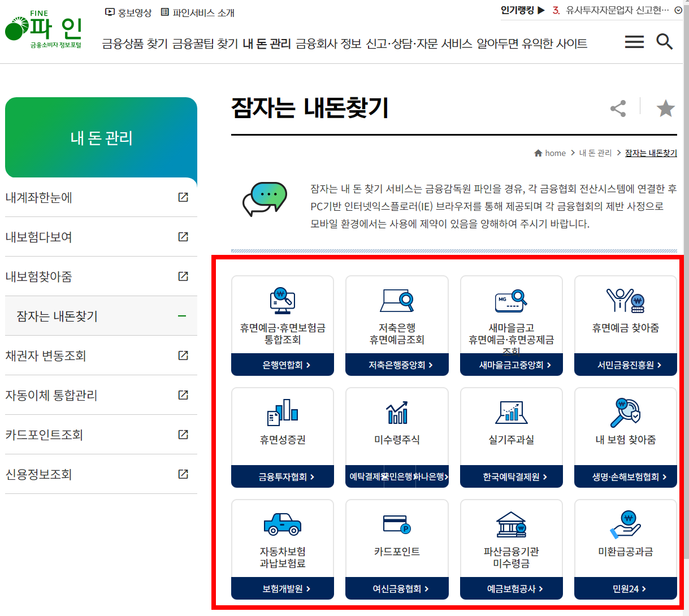Click the 저축은행 휴면예금조회 laptop icon
This screenshot has width=689, height=616.
click(397, 301)
